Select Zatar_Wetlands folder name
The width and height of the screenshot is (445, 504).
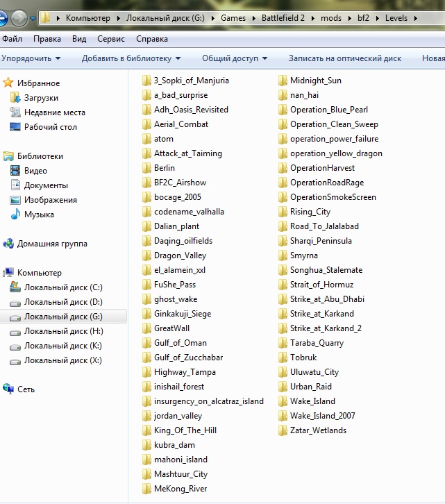[x=319, y=430]
